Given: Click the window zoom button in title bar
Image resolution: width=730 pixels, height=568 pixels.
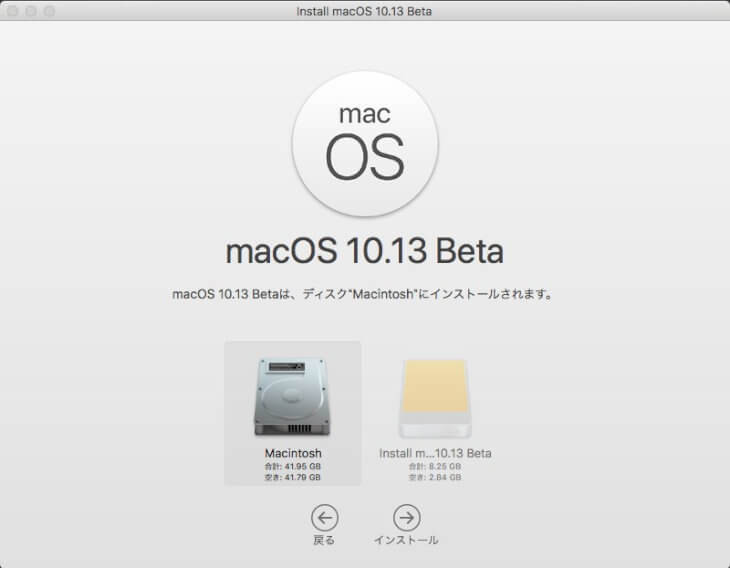Looking at the screenshot, I should pyautogui.click(x=47, y=10).
